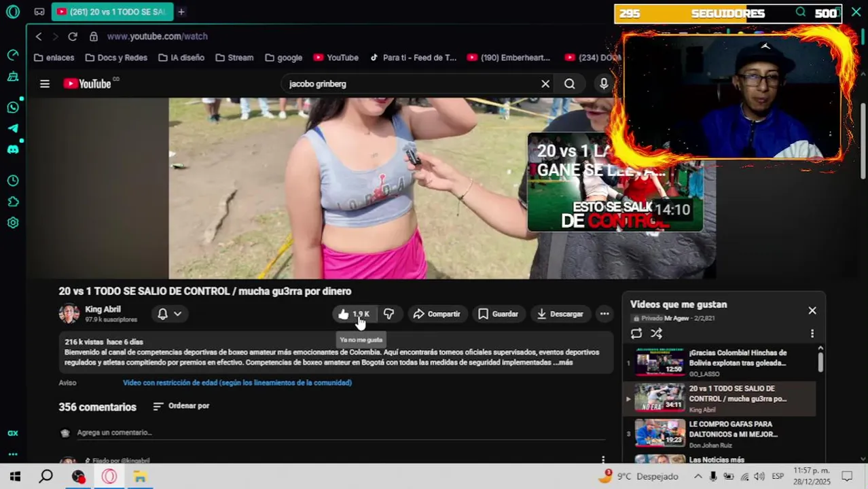Toggle volume speaker in system tray
This screenshot has height=489, width=868.
(x=759, y=476)
